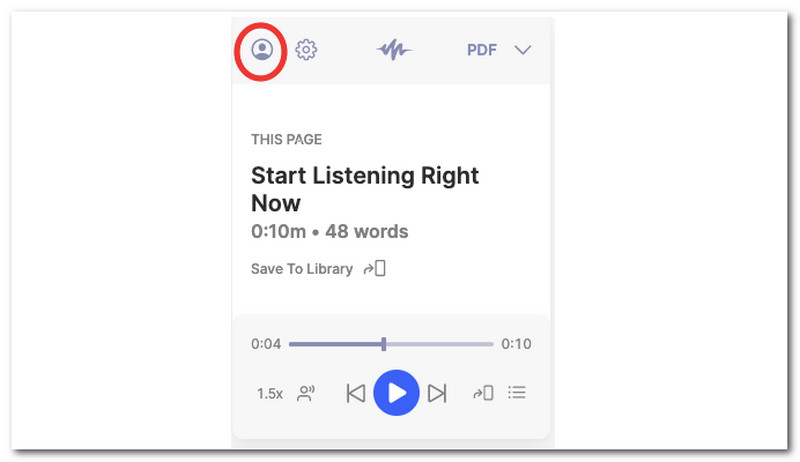Expand the chevron next to PDF
The width and height of the screenshot is (800, 462).
(x=522, y=50)
